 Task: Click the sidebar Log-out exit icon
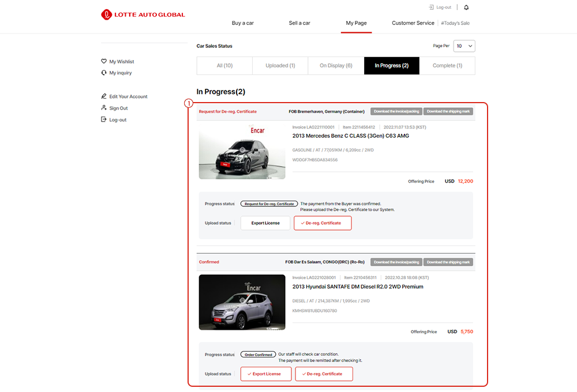(x=104, y=119)
